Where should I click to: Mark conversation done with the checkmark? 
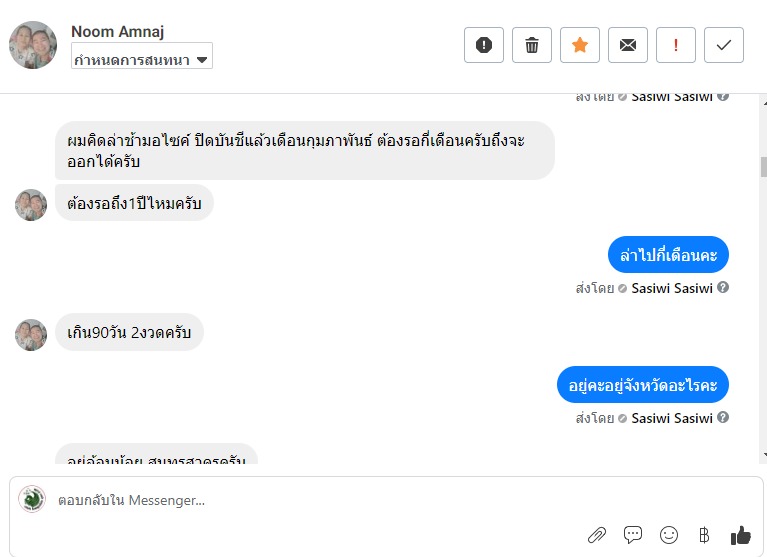tap(724, 45)
